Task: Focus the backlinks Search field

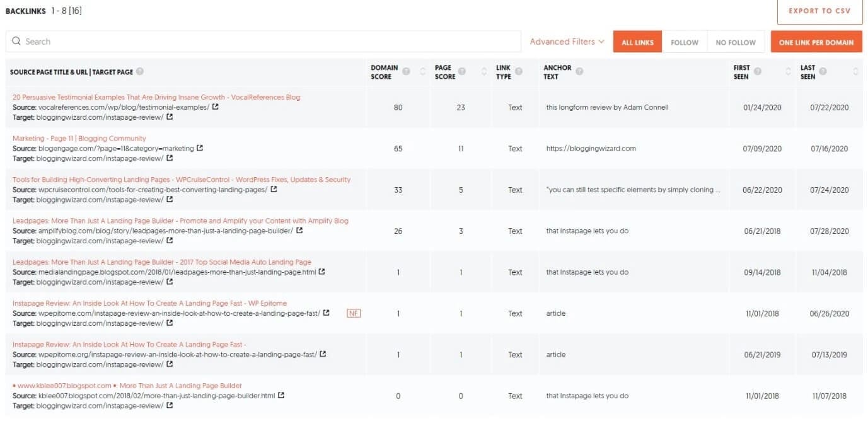Action: (x=265, y=42)
